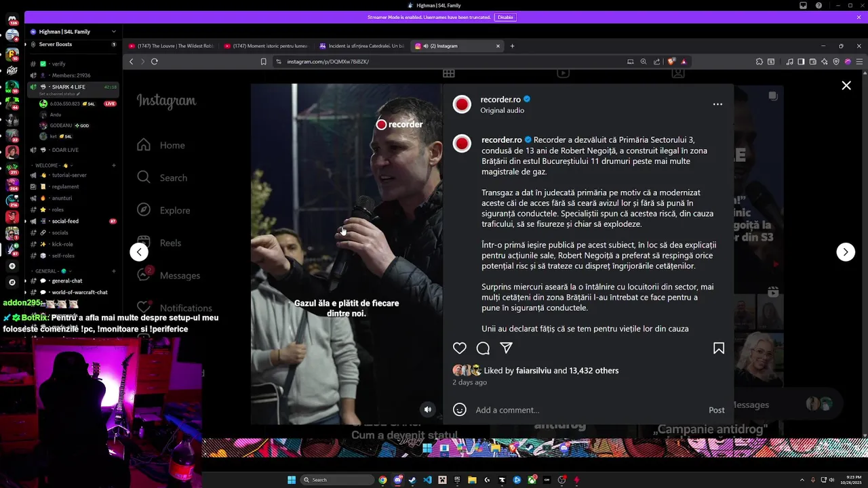Switch to Incident la sfințirea Catedralei tab
This screenshot has width=868, height=488.
coord(362,46)
